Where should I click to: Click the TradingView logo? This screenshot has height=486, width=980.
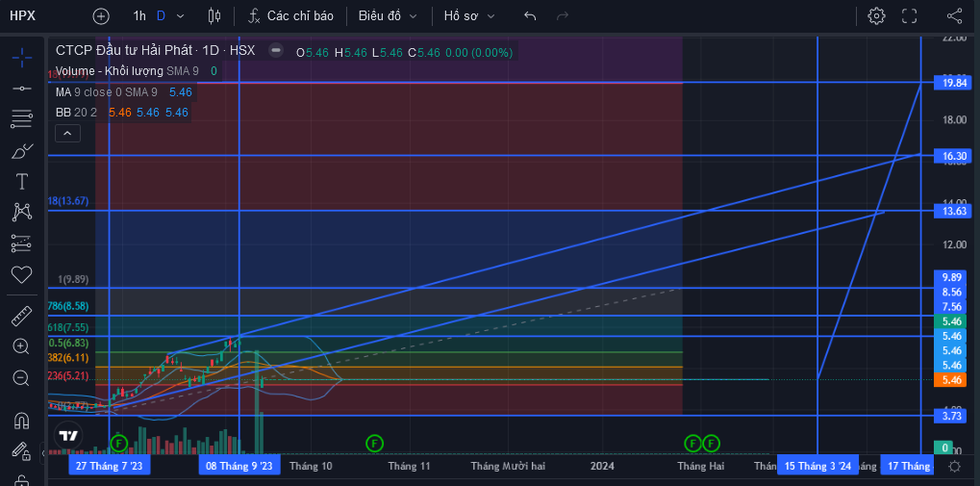pos(67,435)
